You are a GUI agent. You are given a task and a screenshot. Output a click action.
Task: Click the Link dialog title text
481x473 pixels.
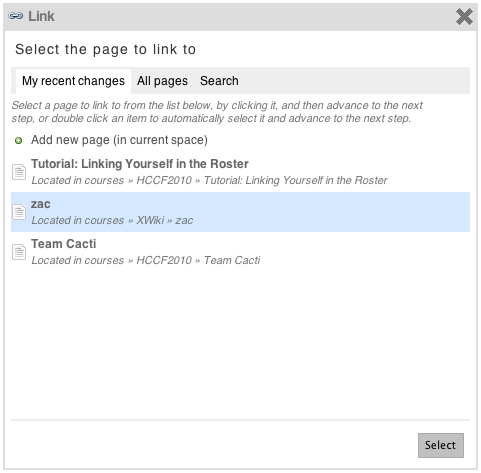click(x=41, y=16)
